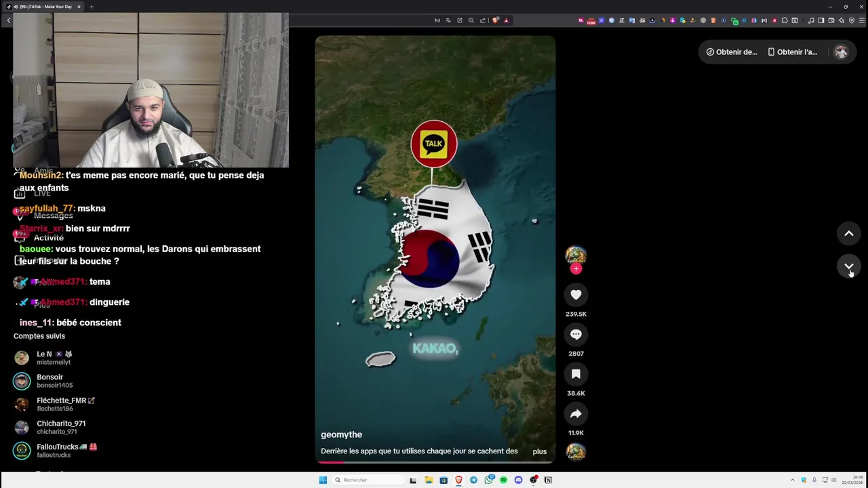The height and width of the screenshot is (488, 868).
Task: Open Spotify from taskbar
Action: pyautogui.click(x=503, y=480)
